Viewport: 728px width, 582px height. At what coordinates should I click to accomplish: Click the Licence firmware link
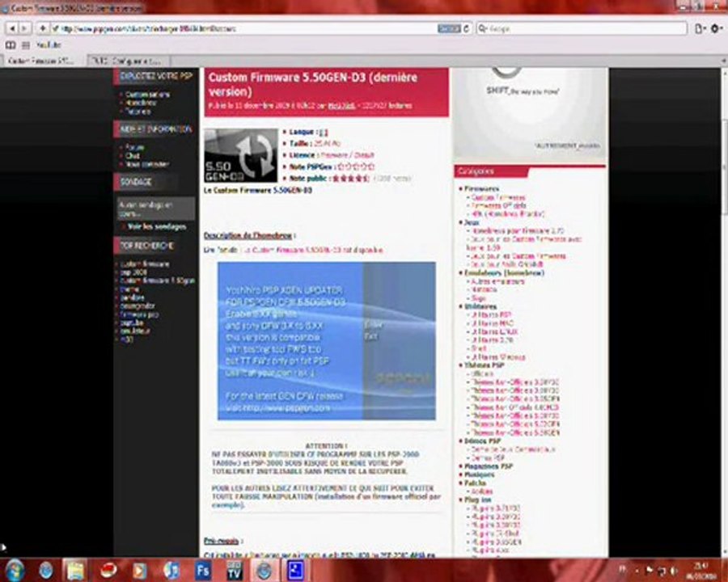(x=346, y=155)
